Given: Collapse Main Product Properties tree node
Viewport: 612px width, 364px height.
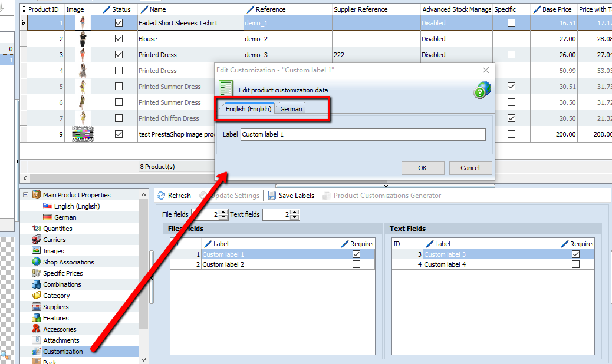Looking at the screenshot, I should [25, 195].
